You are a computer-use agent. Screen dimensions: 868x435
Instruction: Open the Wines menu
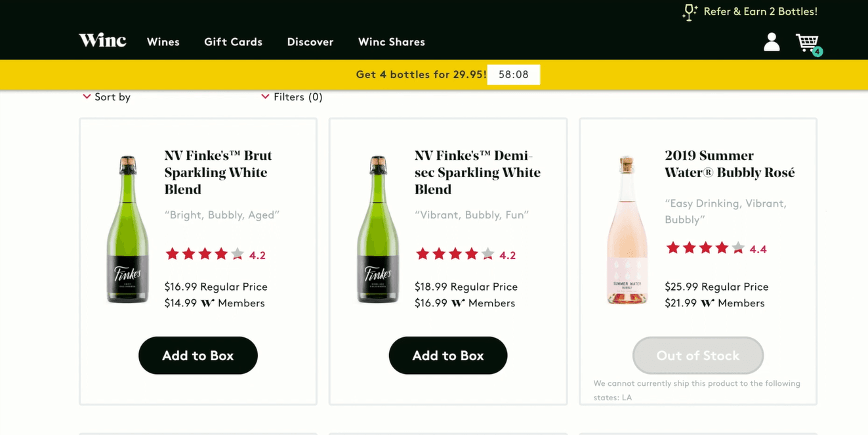tap(163, 42)
